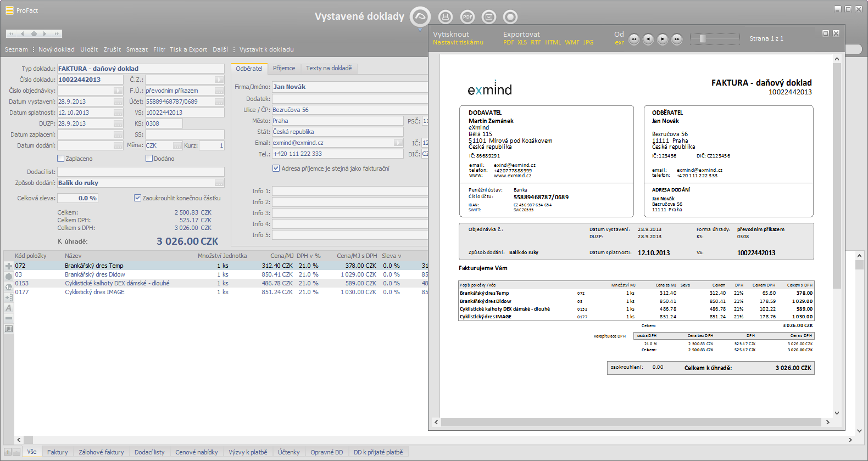Click the email envelope icon in header

[489, 17]
